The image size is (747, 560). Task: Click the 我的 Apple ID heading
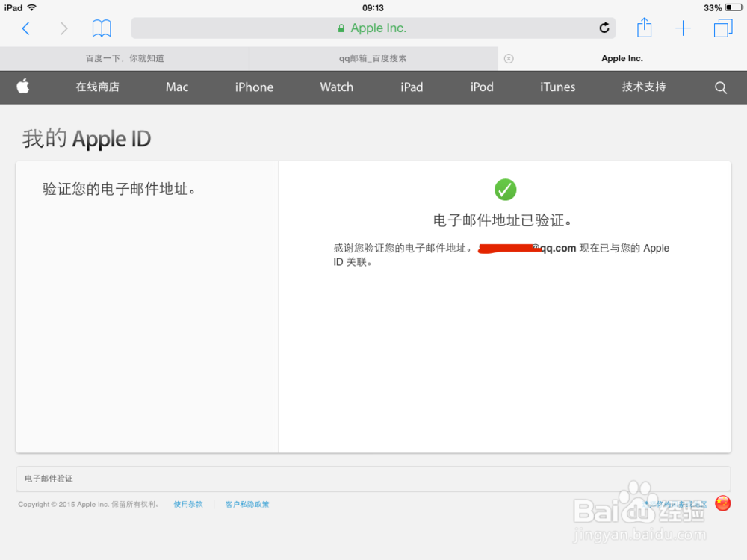click(86, 139)
